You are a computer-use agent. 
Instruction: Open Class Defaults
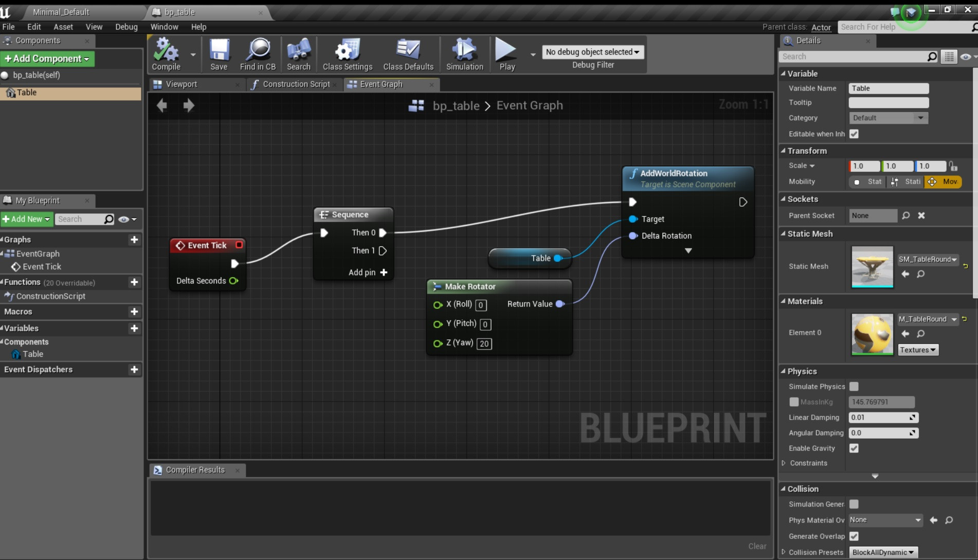(408, 53)
